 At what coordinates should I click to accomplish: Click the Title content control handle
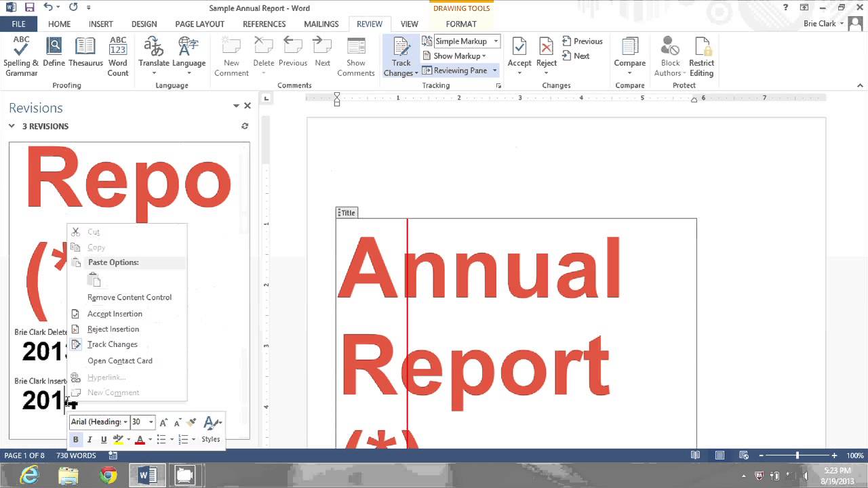[347, 213]
